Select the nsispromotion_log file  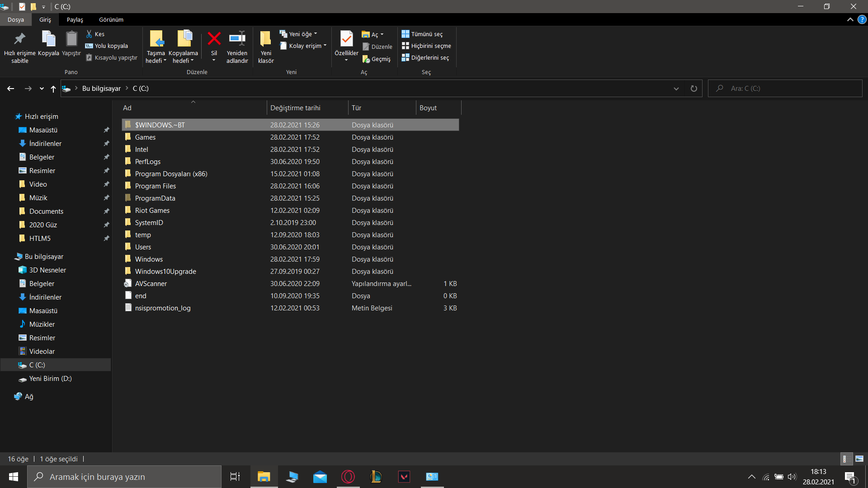[290, 308]
